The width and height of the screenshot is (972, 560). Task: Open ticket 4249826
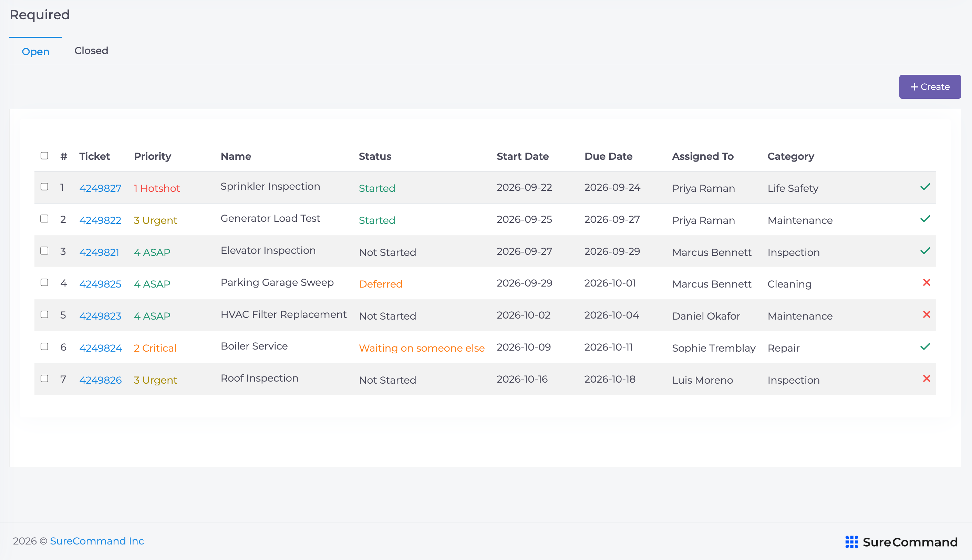click(100, 380)
